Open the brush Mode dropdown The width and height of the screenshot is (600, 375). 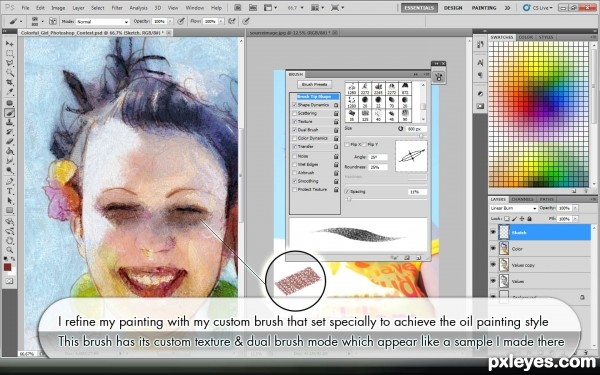102,22
